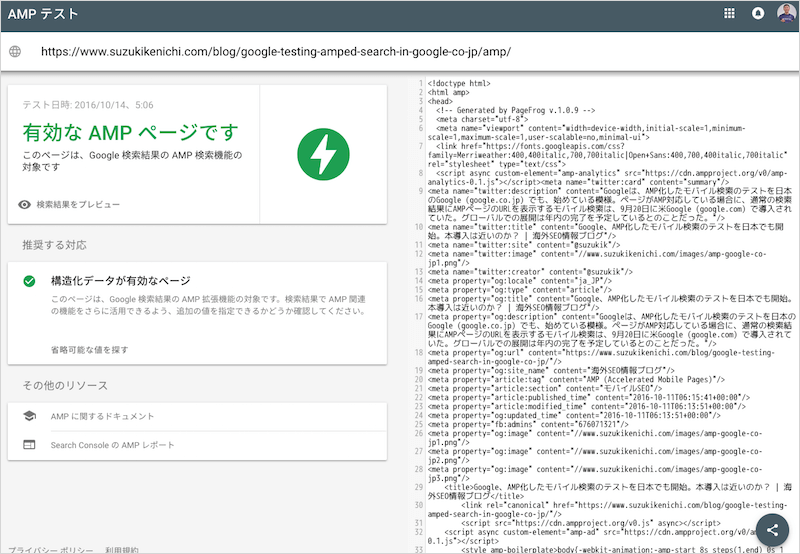Viewport: 800px width, 554px height.
Task: Click the article:tag meta line
Action: [x=576, y=380]
